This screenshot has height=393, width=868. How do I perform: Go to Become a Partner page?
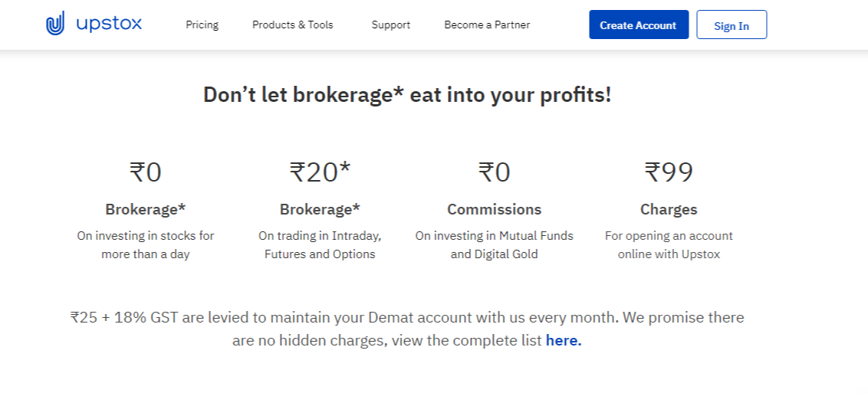coord(487,25)
